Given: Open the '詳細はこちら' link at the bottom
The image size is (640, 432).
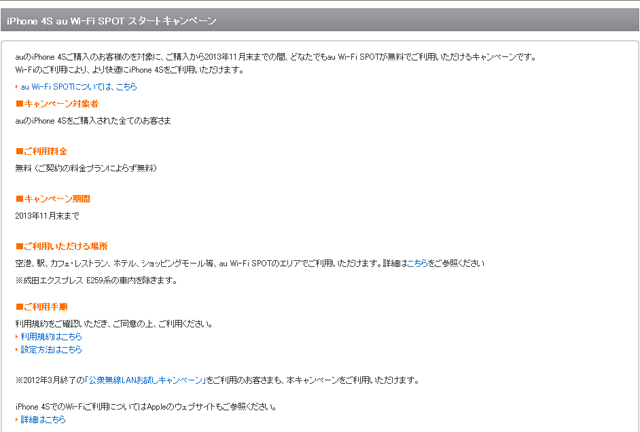Looking at the screenshot, I should tap(43, 419).
